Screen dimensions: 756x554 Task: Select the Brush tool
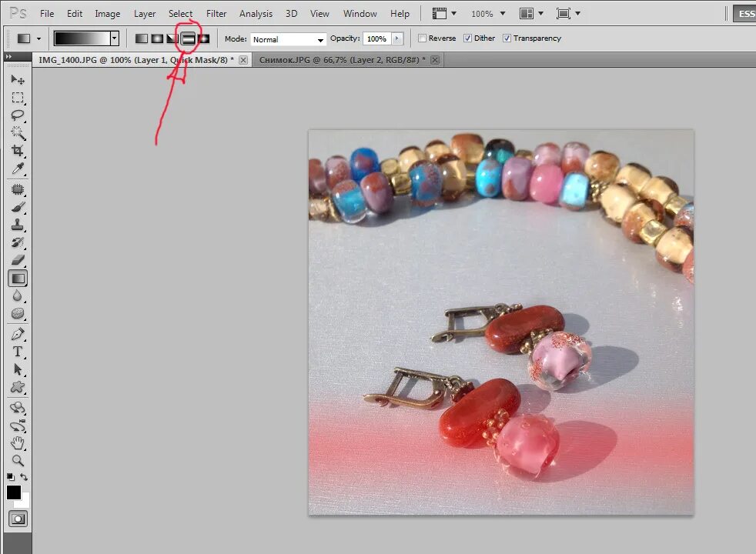(x=18, y=207)
